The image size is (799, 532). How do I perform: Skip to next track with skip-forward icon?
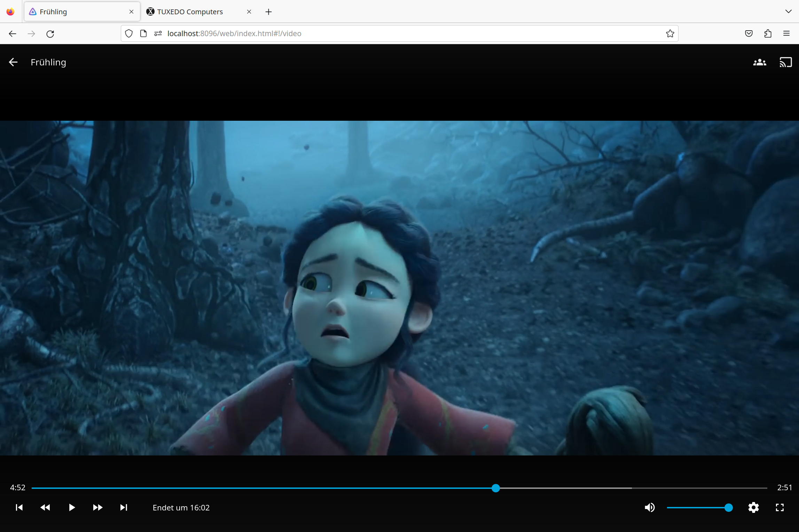[x=123, y=508]
